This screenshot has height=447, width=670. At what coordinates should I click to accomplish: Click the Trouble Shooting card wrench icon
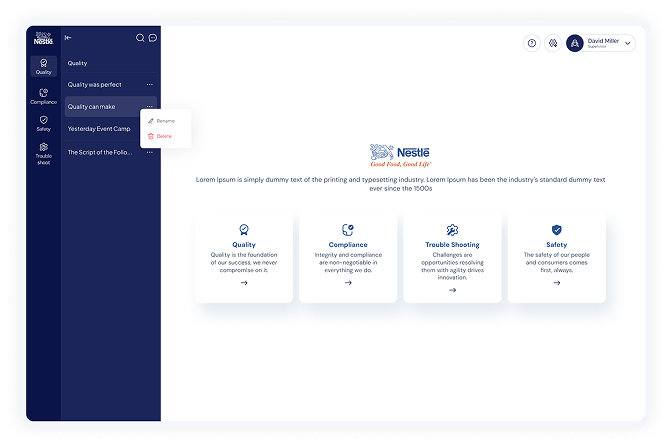452,230
